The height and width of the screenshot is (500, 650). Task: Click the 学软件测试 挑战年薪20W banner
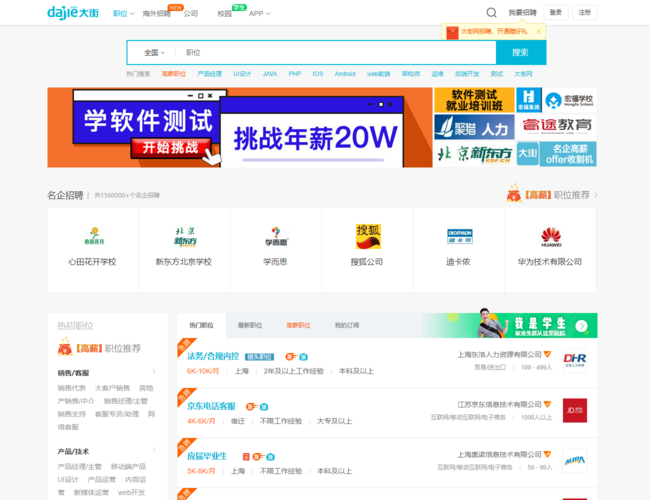240,127
